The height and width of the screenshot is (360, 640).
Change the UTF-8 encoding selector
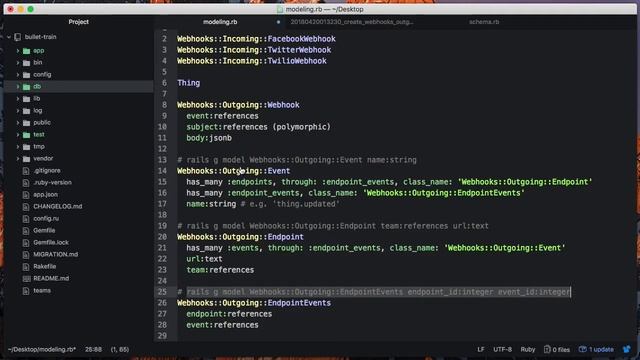(502, 350)
